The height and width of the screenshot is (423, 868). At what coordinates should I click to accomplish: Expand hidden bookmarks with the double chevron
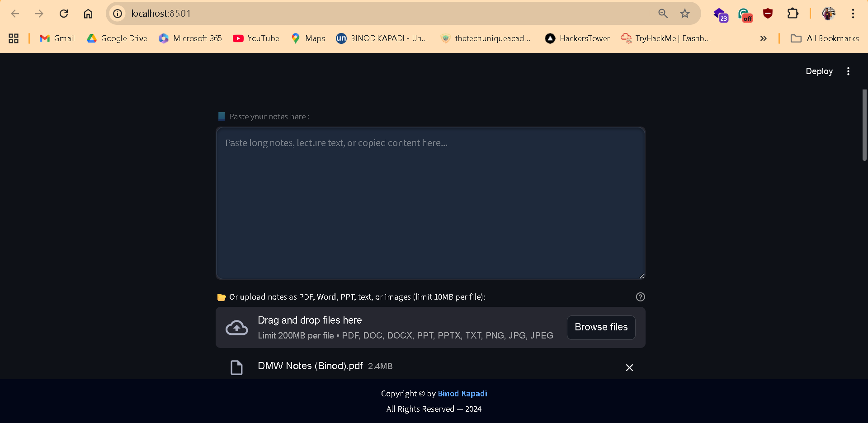(764, 38)
